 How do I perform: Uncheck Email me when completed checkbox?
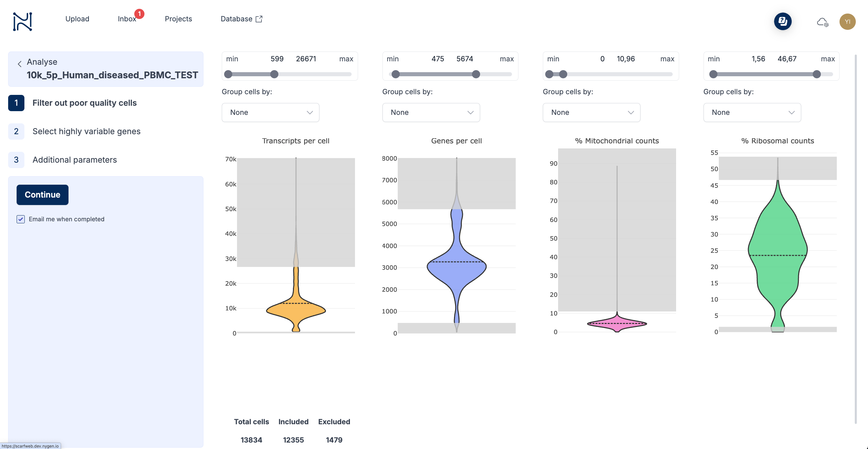pyautogui.click(x=21, y=219)
